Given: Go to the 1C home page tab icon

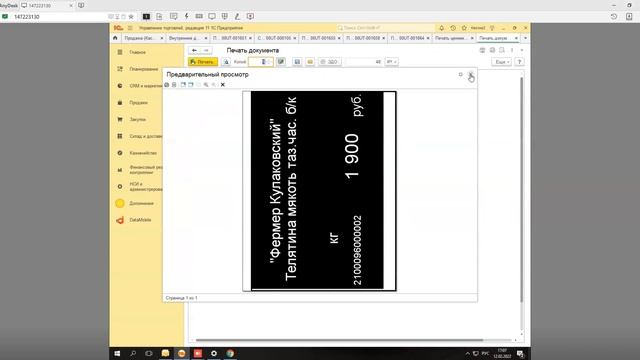Looking at the screenshot, I should [x=115, y=38].
